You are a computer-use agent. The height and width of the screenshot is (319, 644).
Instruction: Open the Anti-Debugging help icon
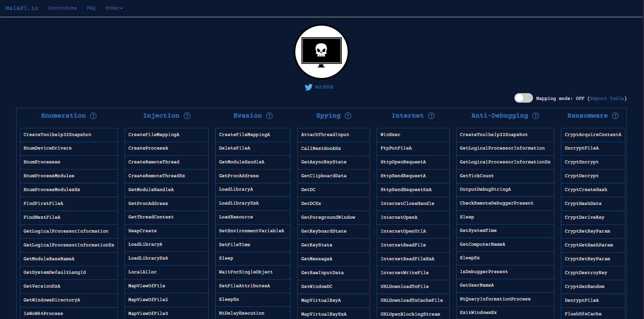(536, 116)
